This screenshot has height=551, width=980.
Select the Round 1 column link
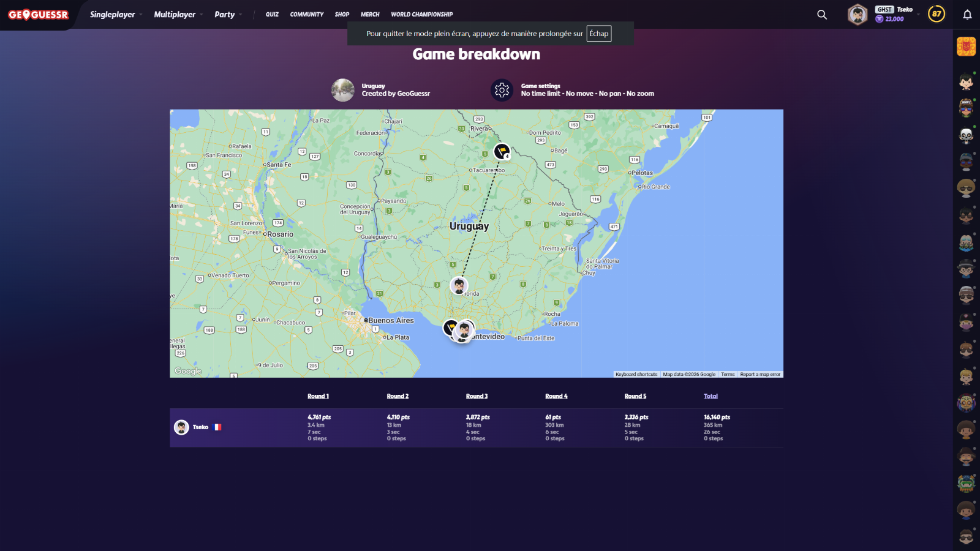pos(318,396)
